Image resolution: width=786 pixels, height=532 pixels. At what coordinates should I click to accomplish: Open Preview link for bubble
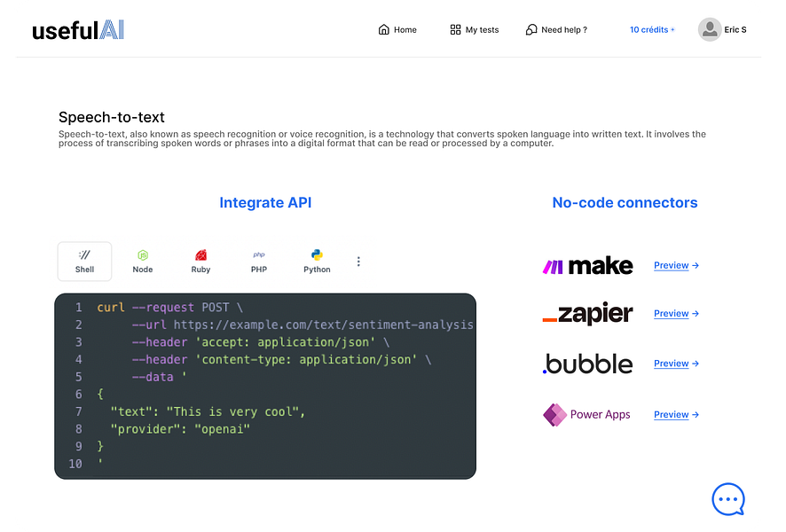point(676,364)
